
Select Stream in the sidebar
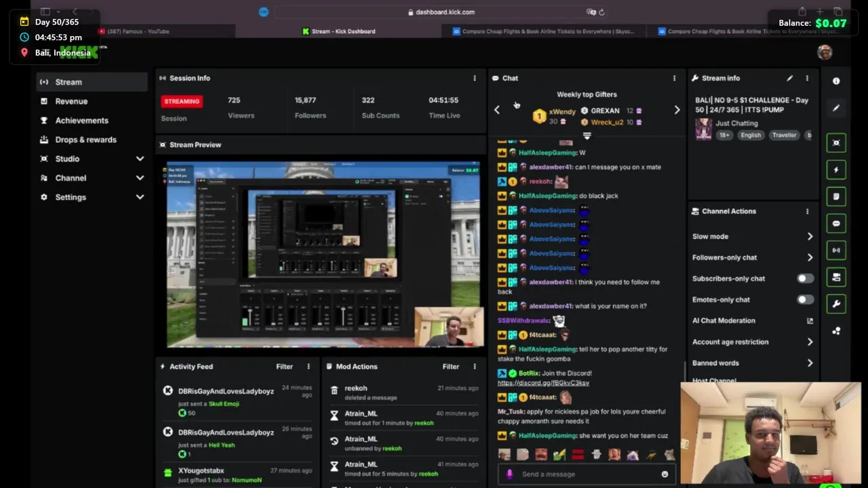[x=92, y=82]
